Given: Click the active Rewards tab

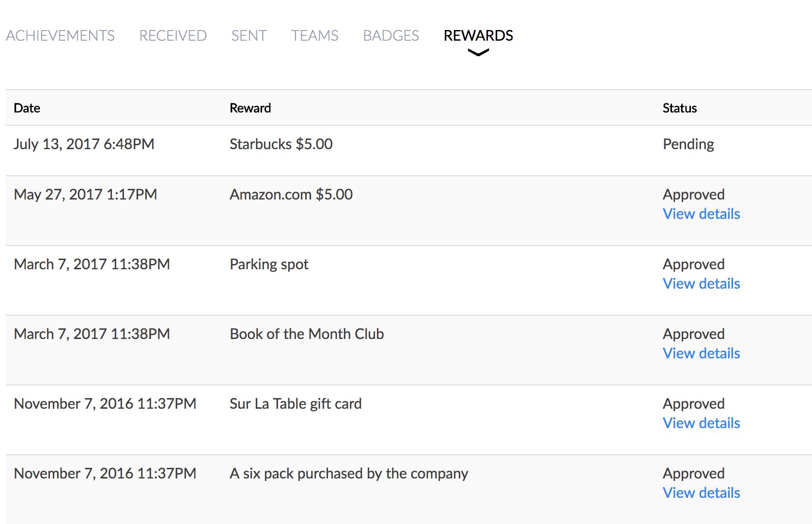Looking at the screenshot, I should [x=478, y=35].
